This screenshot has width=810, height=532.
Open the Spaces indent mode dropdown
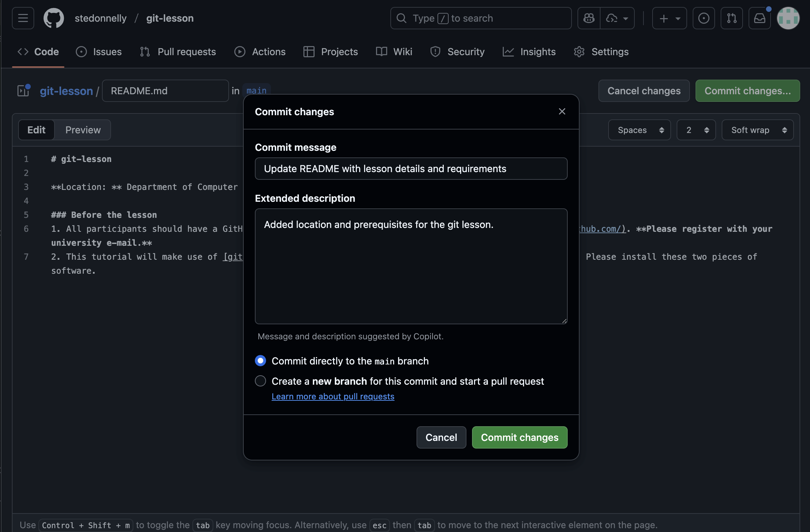pyautogui.click(x=639, y=130)
